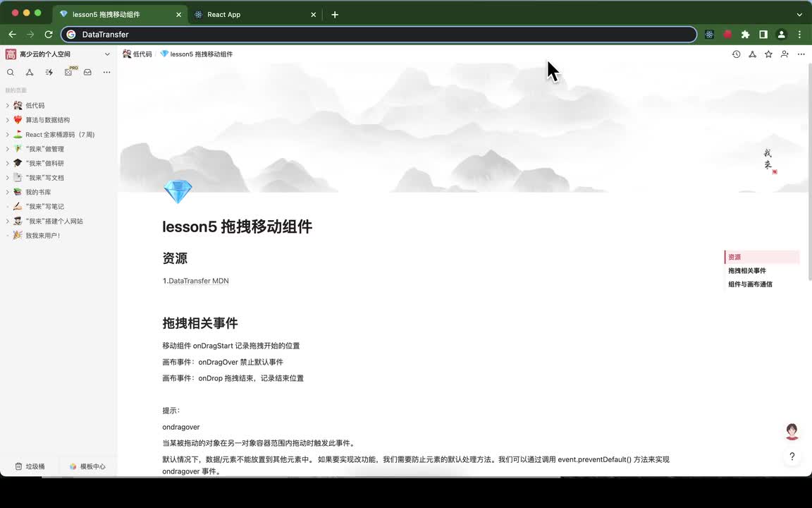Click 低代码 in the breadcrumb
Screen dimensions: 812x508
pos(137,54)
